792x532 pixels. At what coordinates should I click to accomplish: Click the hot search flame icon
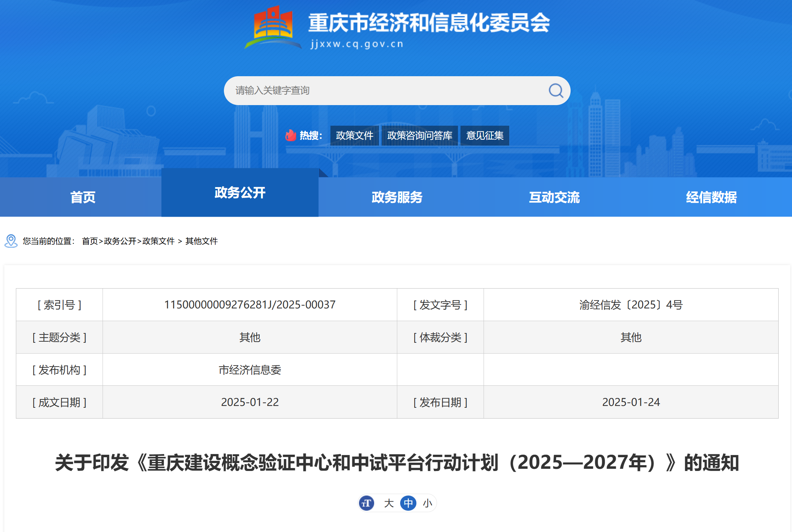tap(290, 135)
